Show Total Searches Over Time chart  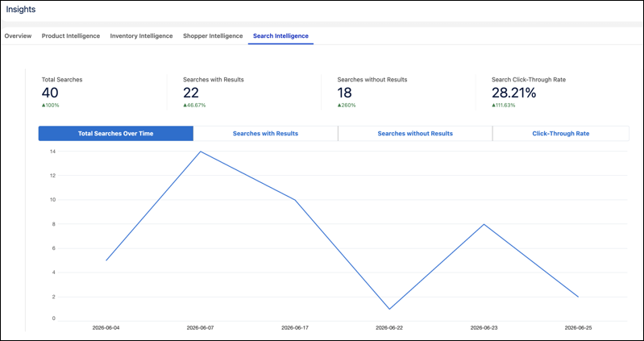(116, 134)
